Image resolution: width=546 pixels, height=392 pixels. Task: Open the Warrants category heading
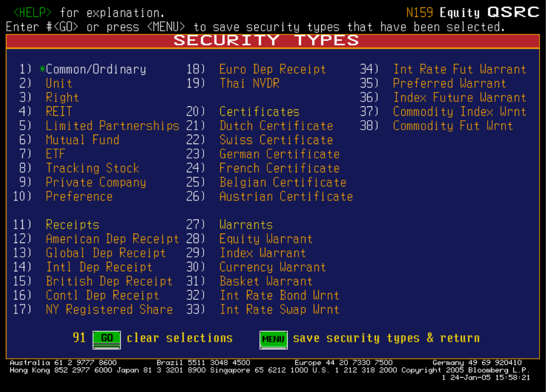(x=246, y=225)
